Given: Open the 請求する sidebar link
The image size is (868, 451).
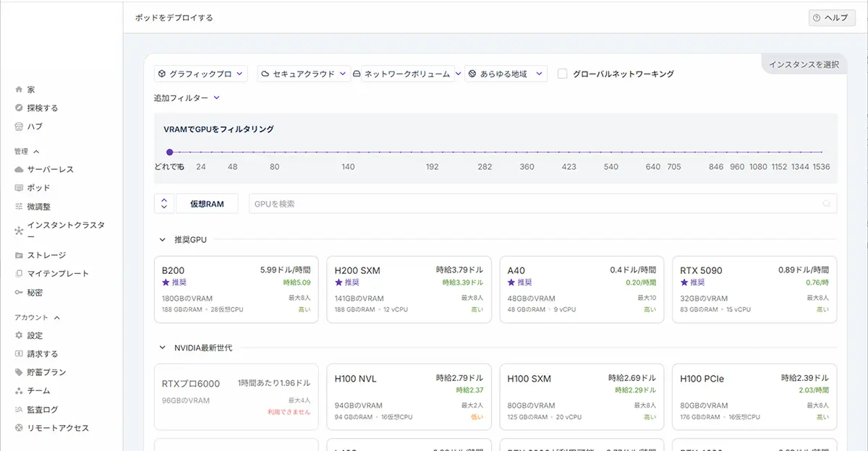Looking at the screenshot, I should click(43, 354).
